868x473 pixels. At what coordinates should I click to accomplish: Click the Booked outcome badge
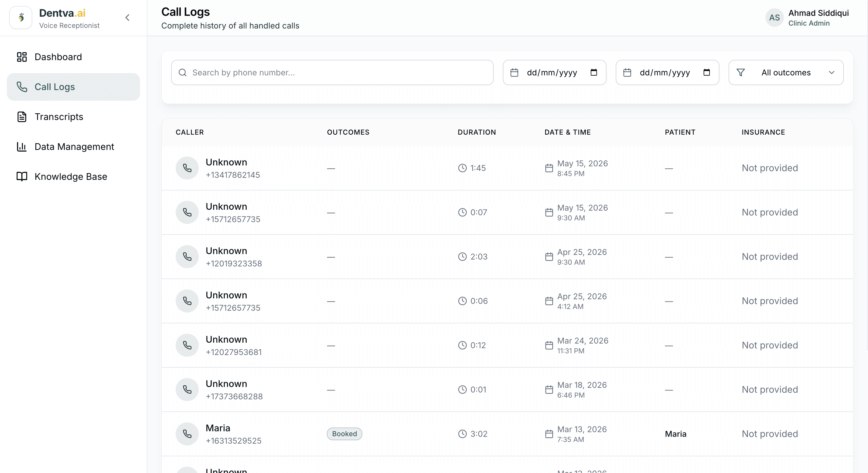coord(344,434)
